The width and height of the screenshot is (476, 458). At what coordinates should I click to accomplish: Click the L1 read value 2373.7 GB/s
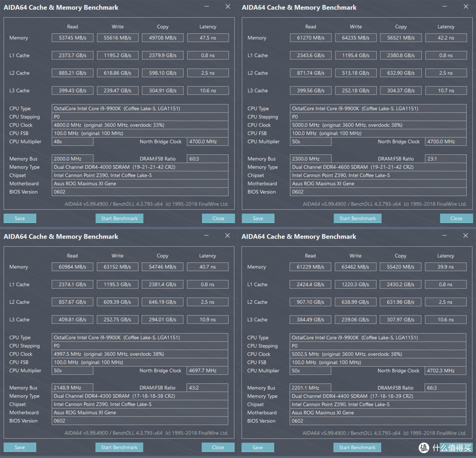coord(73,56)
